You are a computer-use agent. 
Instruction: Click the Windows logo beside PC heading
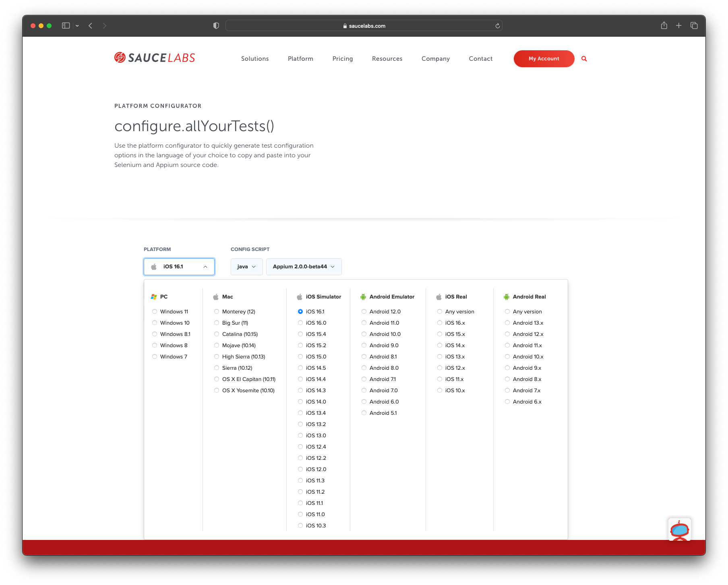coord(154,297)
